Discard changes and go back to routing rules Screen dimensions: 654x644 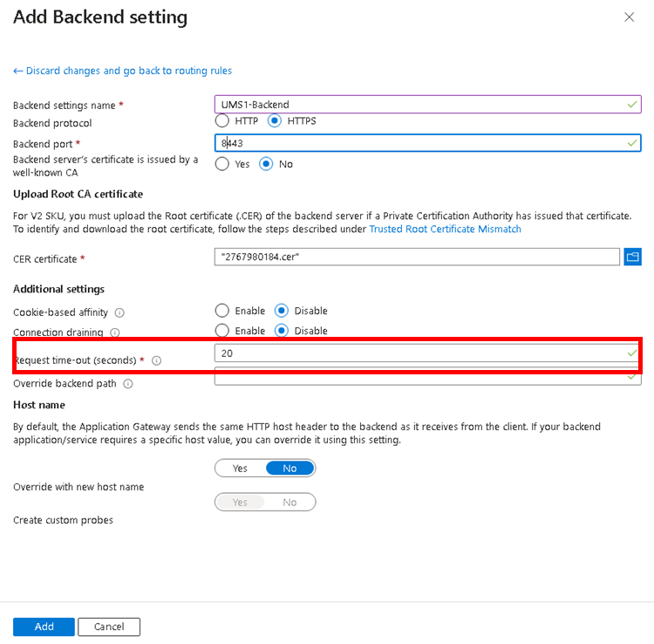(122, 71)
